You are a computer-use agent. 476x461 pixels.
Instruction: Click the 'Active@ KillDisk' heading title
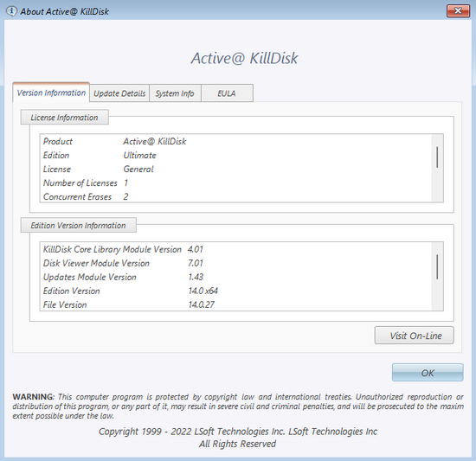coord(244,58)
